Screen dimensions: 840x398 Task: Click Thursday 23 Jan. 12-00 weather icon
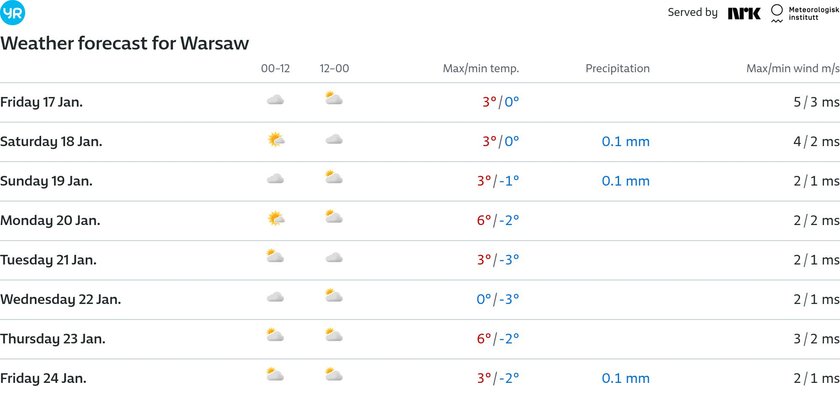(x=334, y=335)
